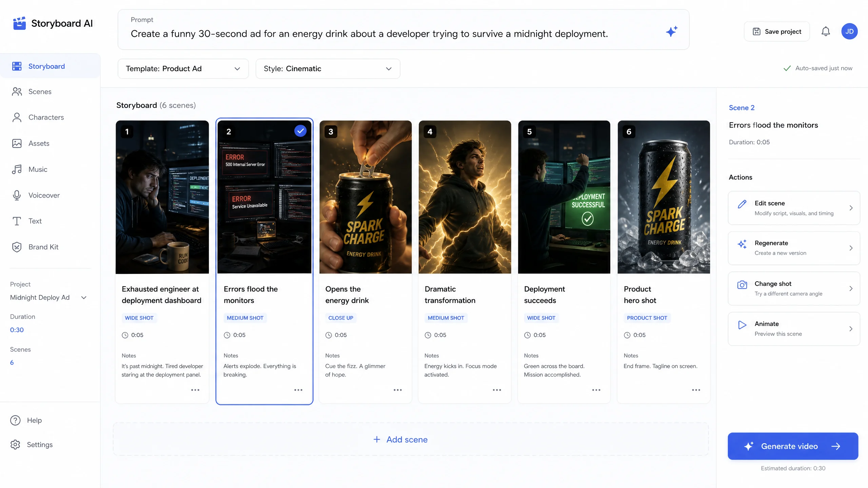Click Estimated duration: 0:30 text
868x488 pixels.
(x=793, y=468)
